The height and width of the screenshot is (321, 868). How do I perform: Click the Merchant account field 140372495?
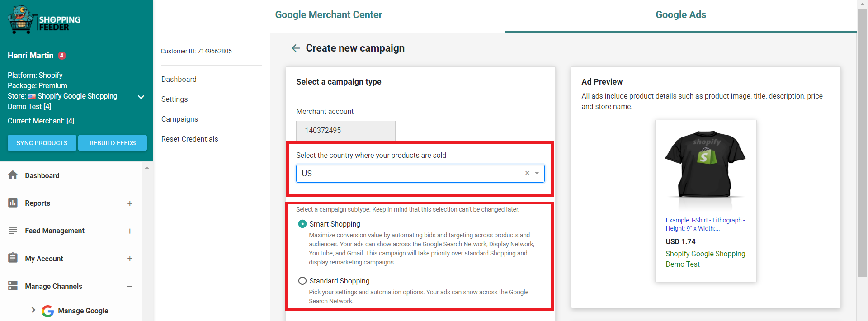click(346, 130)
